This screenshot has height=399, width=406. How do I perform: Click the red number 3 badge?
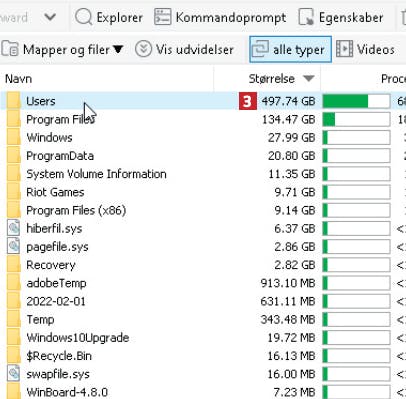coord(248,101)
